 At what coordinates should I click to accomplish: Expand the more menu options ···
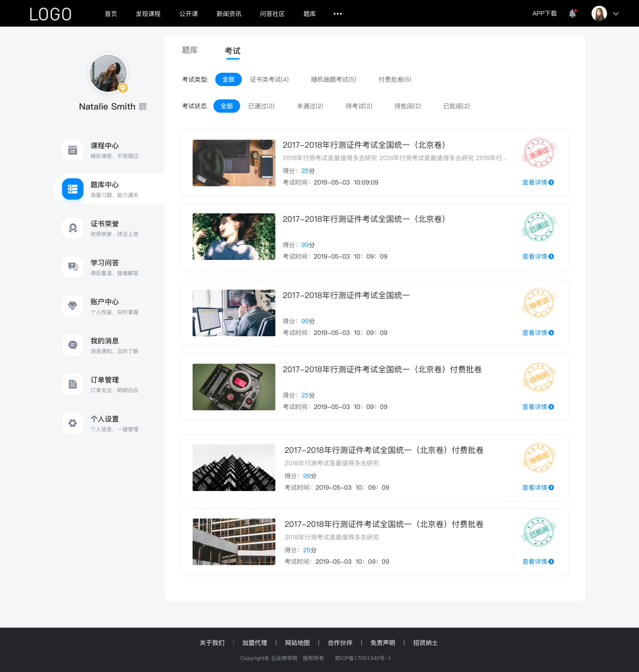click(x=337, y=13)
